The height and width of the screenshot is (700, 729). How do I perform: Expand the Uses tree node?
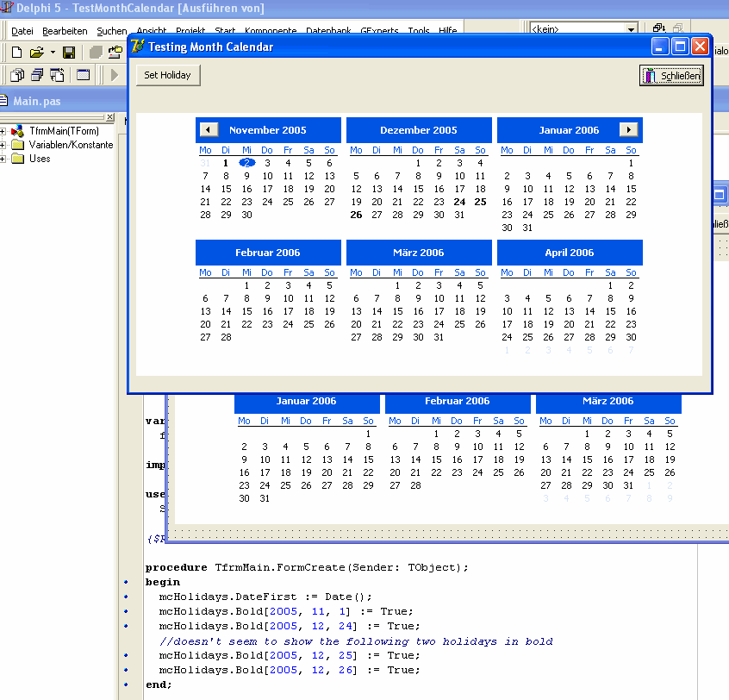coord(3,159)
